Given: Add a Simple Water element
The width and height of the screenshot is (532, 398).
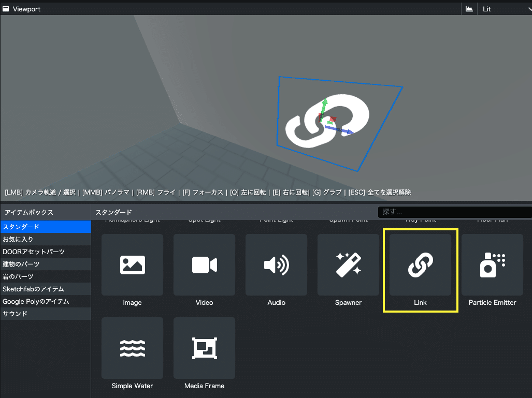Looking at the screenshot, I should tap(132, 348).
